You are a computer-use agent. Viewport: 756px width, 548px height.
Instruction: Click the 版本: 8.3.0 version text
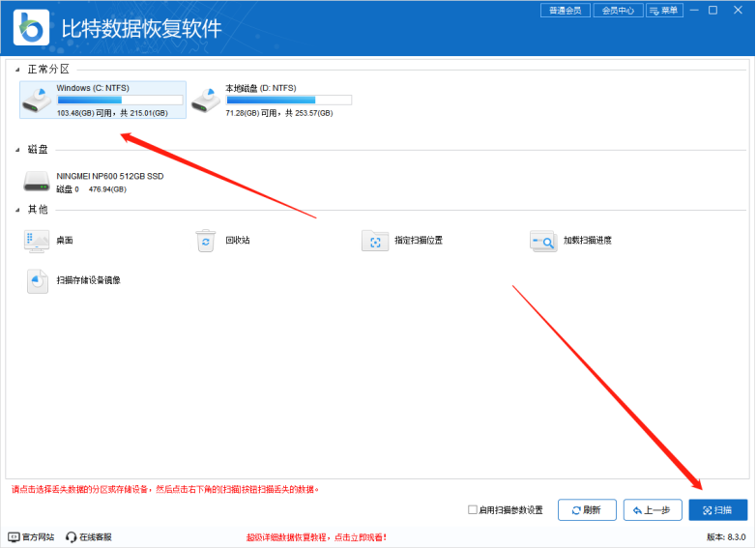[x=726, y=537]
